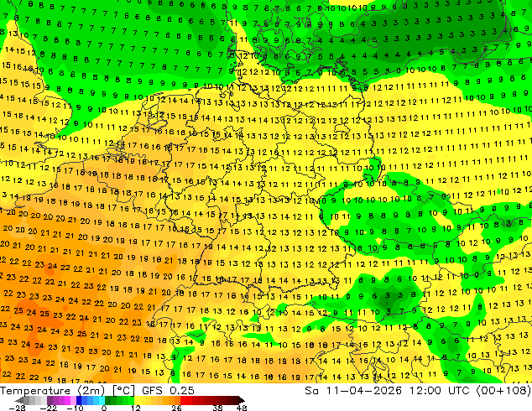Click the "GFS 0.25" model label
Viewport: 532px width, 411px height.
coord(168,391)
